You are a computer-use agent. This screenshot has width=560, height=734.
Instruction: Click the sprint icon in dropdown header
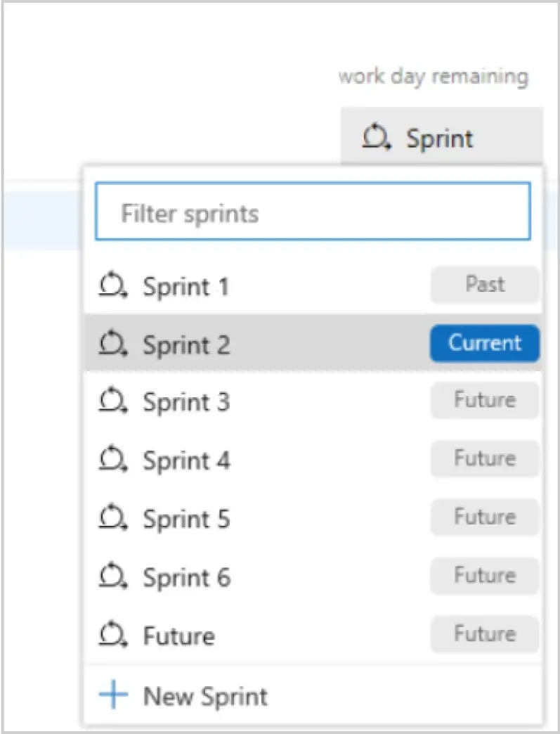[377, 136]
